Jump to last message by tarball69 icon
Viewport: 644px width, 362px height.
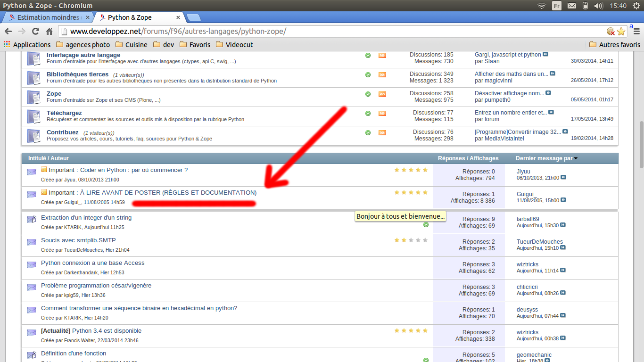563,225
